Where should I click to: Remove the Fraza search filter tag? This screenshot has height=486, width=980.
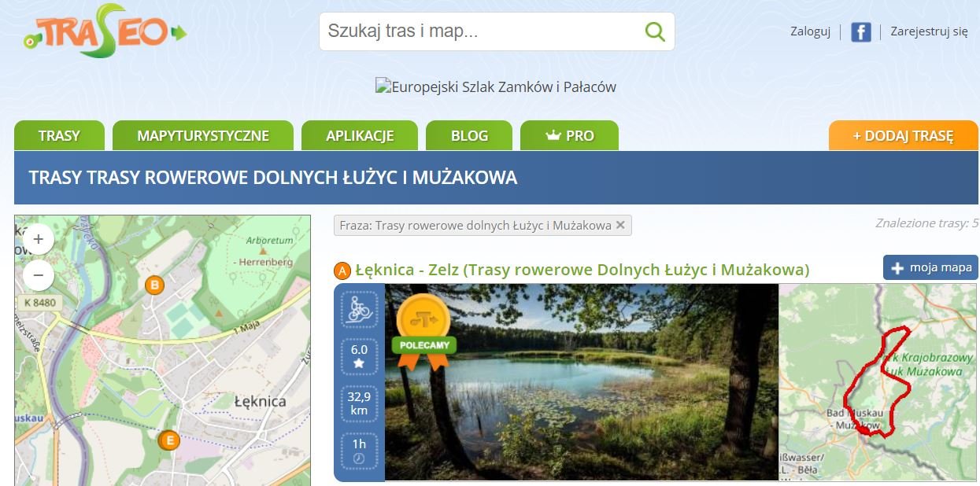pos(620,225)
